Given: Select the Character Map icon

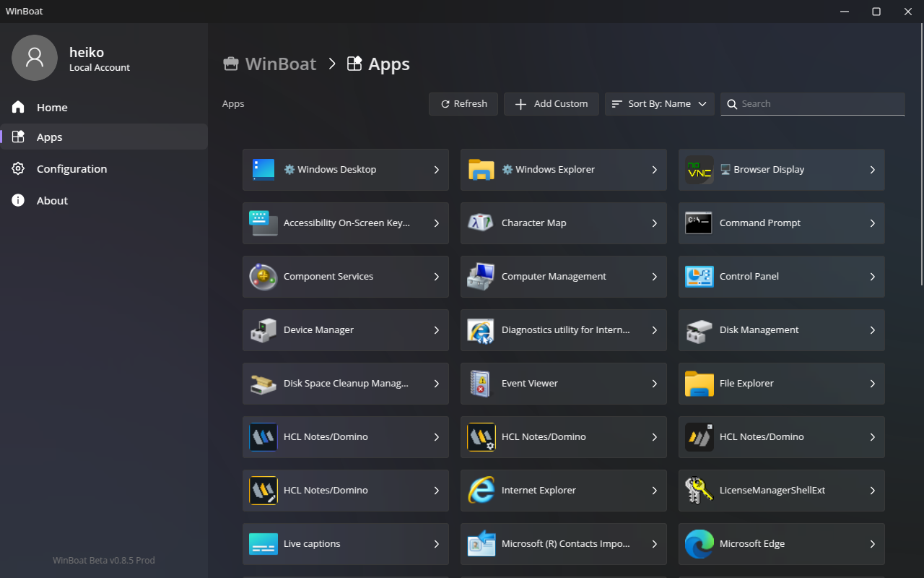Looking at the screenshot, I should [x=481, y=223].
